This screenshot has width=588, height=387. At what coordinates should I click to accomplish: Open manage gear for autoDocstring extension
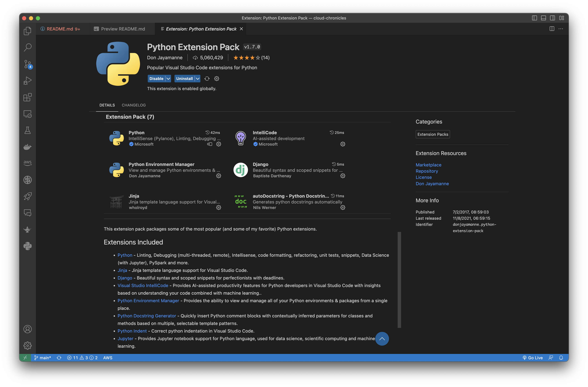click(x=343, y=208)
